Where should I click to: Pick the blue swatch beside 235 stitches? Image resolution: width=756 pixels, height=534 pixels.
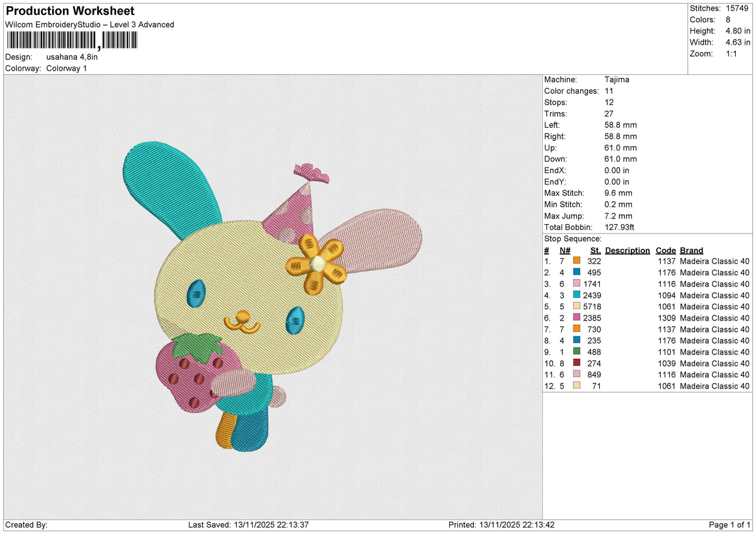(576, 341)
